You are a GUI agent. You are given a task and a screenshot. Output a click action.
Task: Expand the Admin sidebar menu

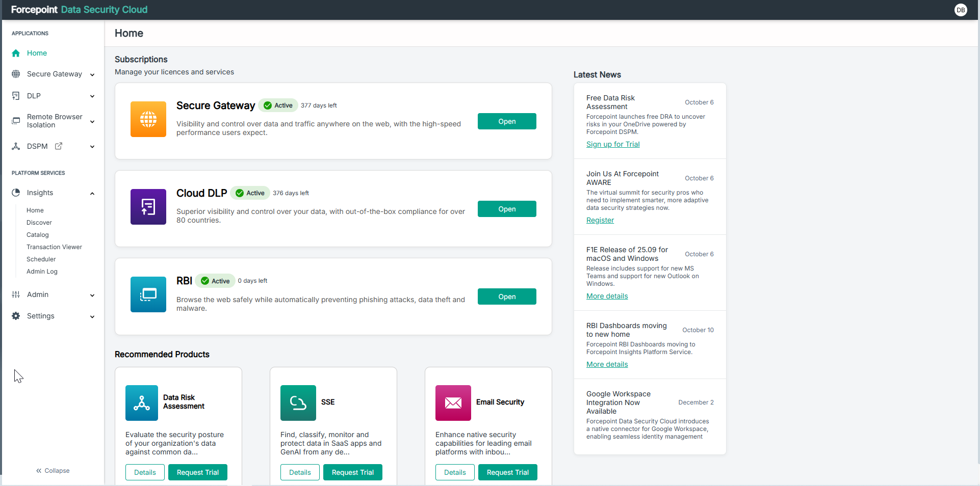[92, 295]
